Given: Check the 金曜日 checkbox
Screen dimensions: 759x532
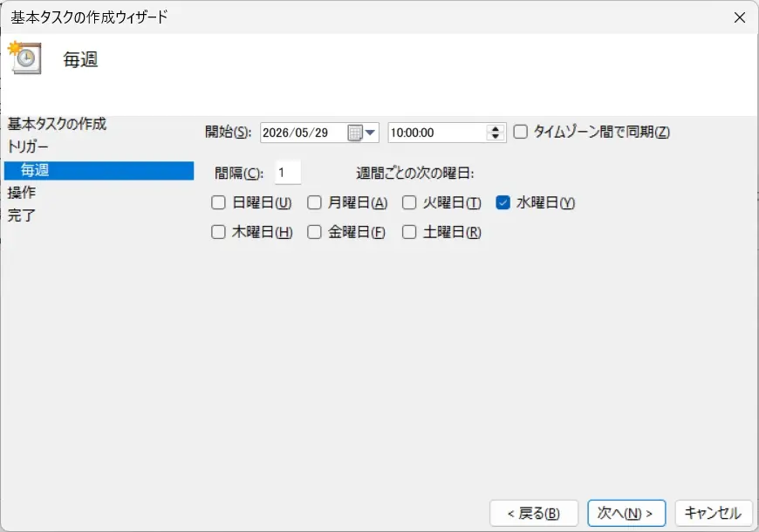Looking at the screenshot, I should point(314,232).
